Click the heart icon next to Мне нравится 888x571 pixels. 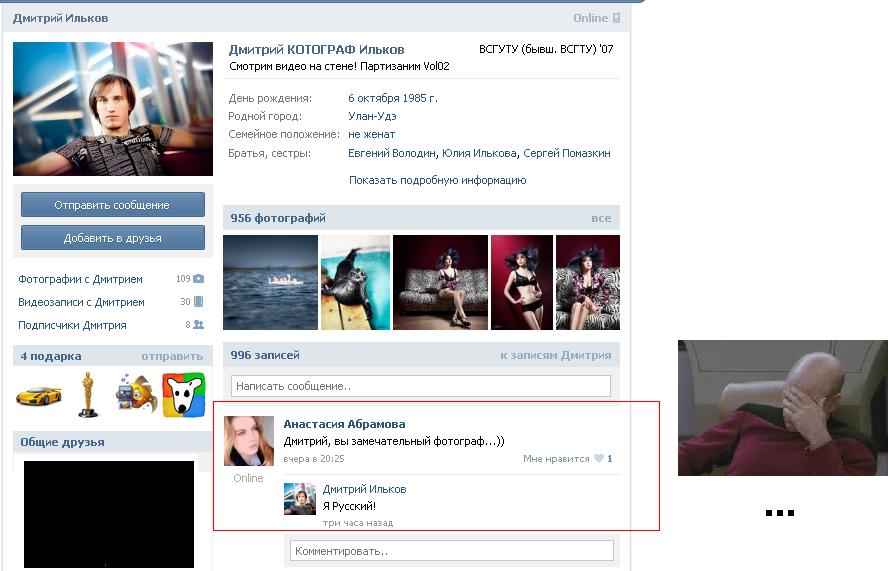pyautogui.click(x=599, y=458)
